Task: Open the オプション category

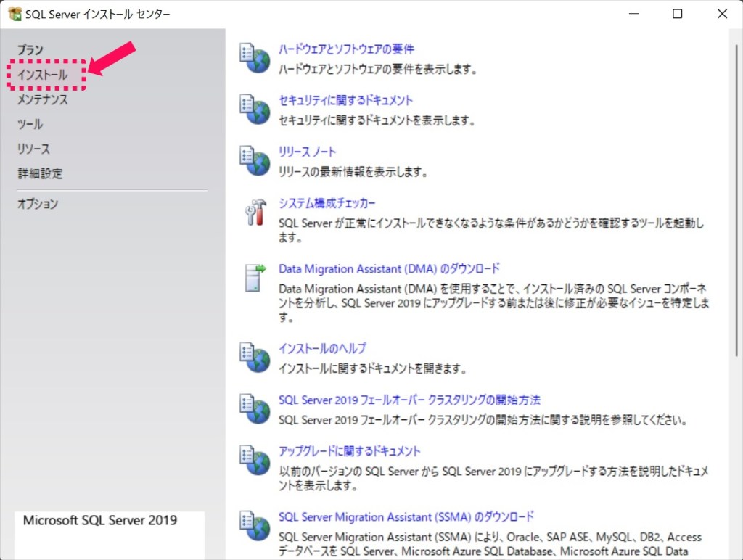Action: click(x=38, y=204)
